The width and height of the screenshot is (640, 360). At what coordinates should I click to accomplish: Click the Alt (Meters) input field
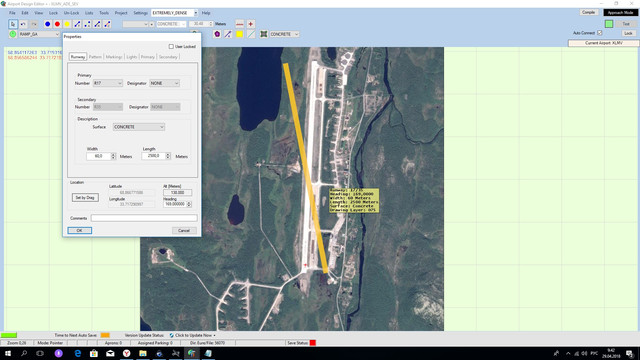(x=177, y=192)
